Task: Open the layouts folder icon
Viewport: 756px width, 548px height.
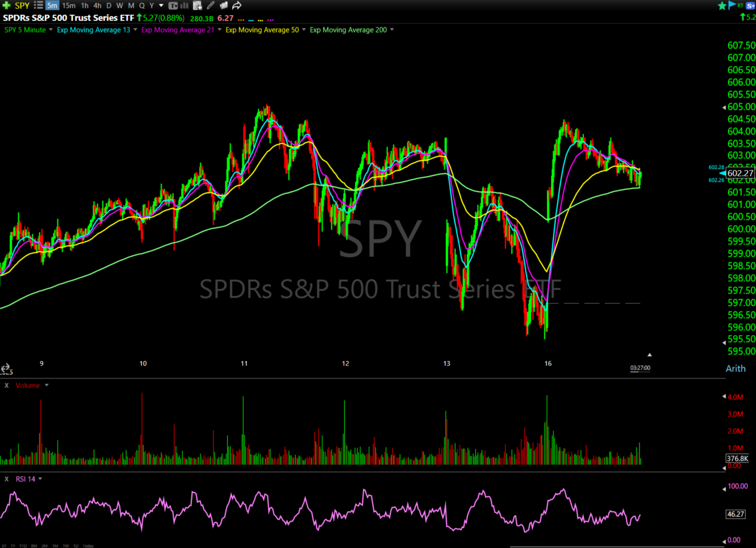Action: pos(224,5)
